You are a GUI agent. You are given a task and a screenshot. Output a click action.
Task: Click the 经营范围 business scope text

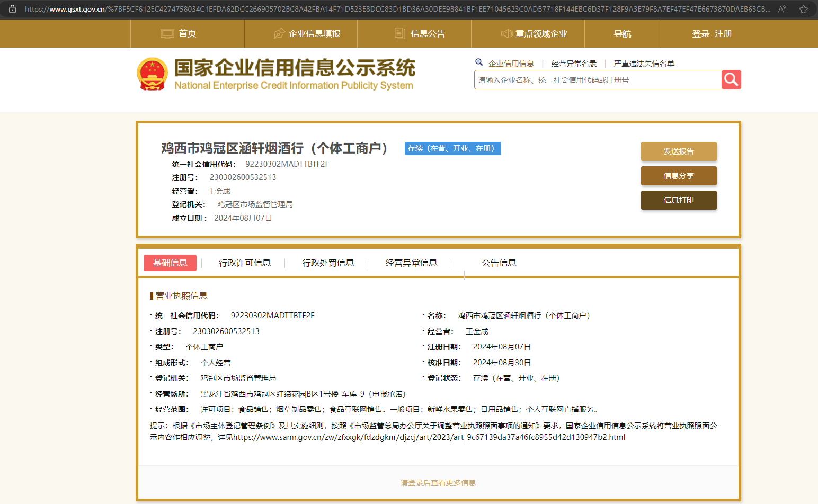(401, 409)
